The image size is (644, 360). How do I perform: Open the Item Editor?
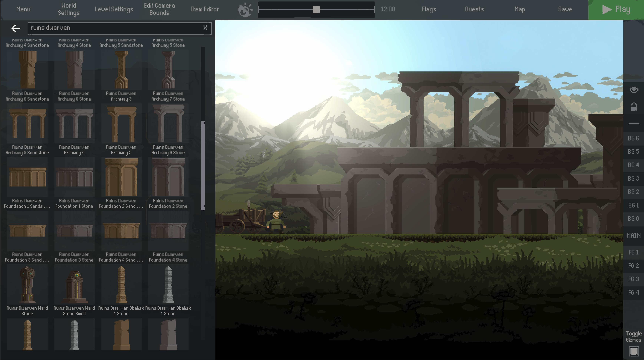[x=204, y=9]
